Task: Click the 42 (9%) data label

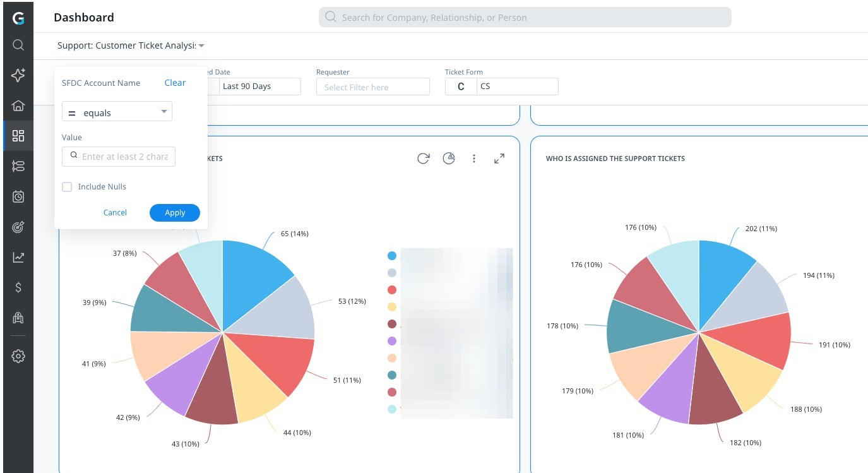Action: [x=128, y=417]
